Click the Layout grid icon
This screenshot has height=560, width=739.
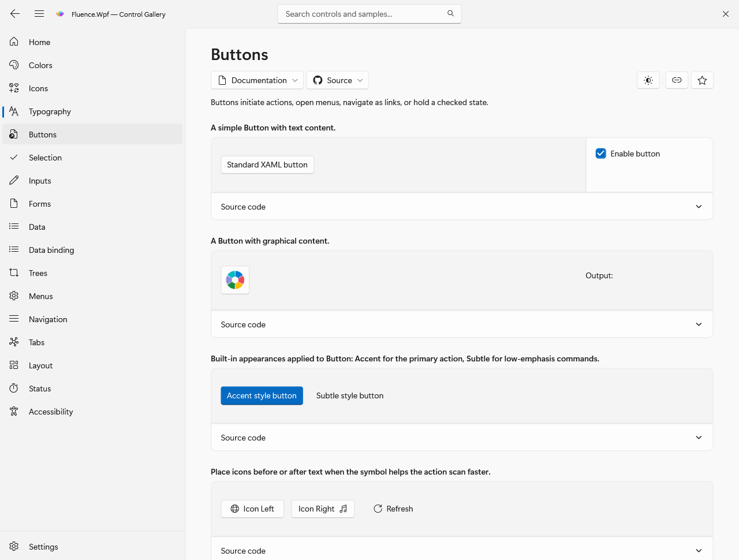pos(14,365)
